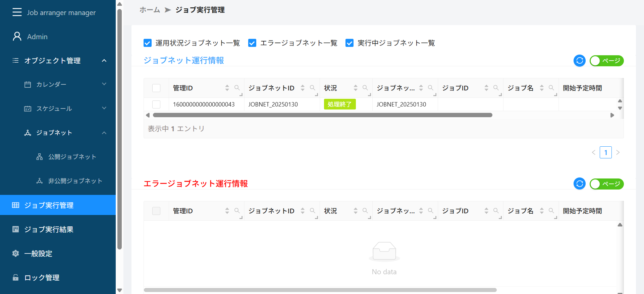Open search filter for 状況 column in top table
Viewport: 644px width, 294px height.
click(365, 88)
